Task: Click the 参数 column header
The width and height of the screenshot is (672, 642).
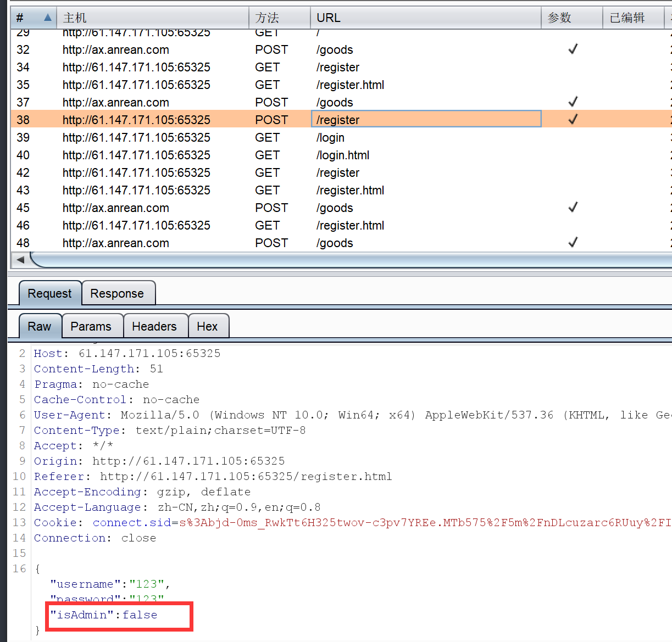Action: (559, 18)
